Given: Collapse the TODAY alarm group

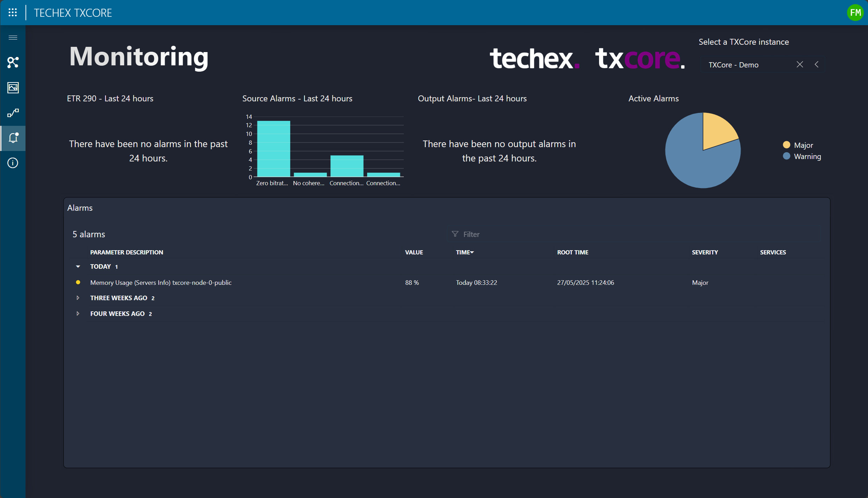Looking at the screenshot, I should [x=78, y=267].
